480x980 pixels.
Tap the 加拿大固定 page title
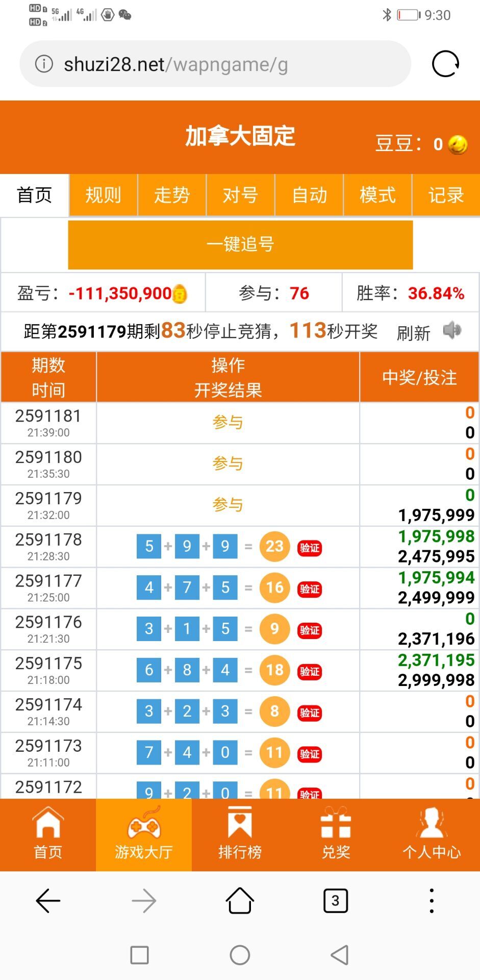coord(240,136)
